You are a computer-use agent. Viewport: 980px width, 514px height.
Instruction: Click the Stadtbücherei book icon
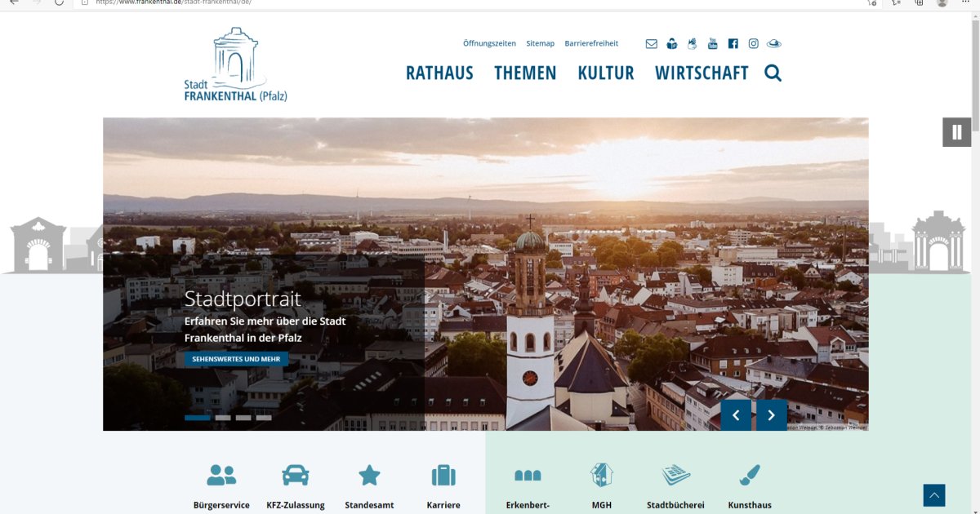click(x=675, y=475)
